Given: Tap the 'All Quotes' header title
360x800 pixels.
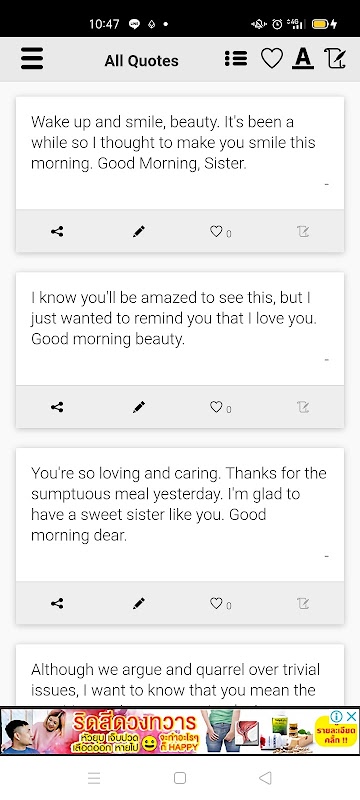Looking at the screenshot, I should [141, 61].
